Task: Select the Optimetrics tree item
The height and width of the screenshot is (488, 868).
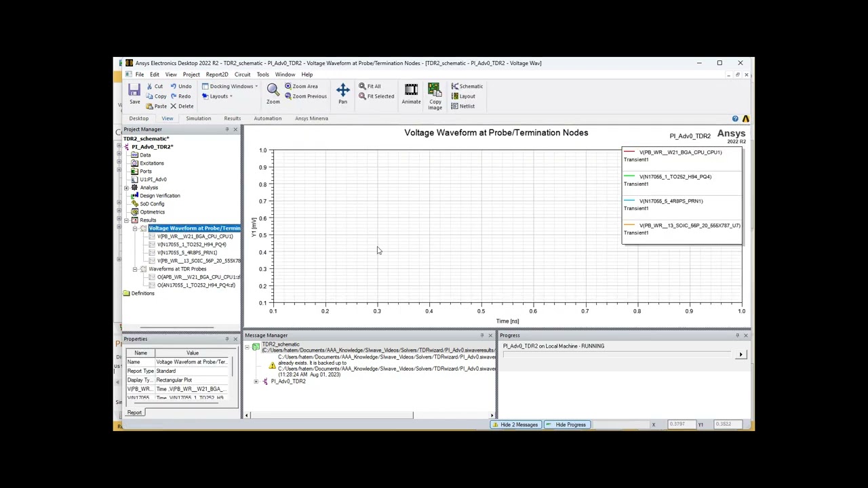Action: tap(152, 212)
